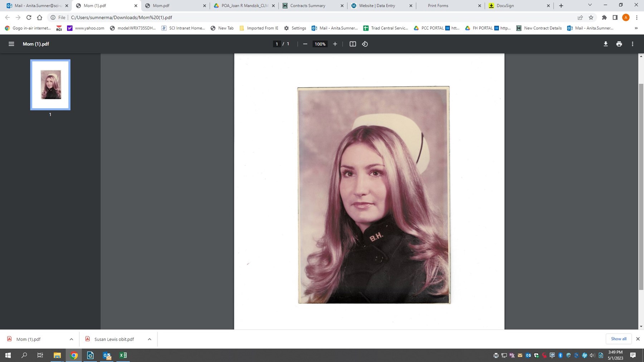Open Outlook from the taskbar
This screenshot has width=644, height=362.
coord(107,355)
